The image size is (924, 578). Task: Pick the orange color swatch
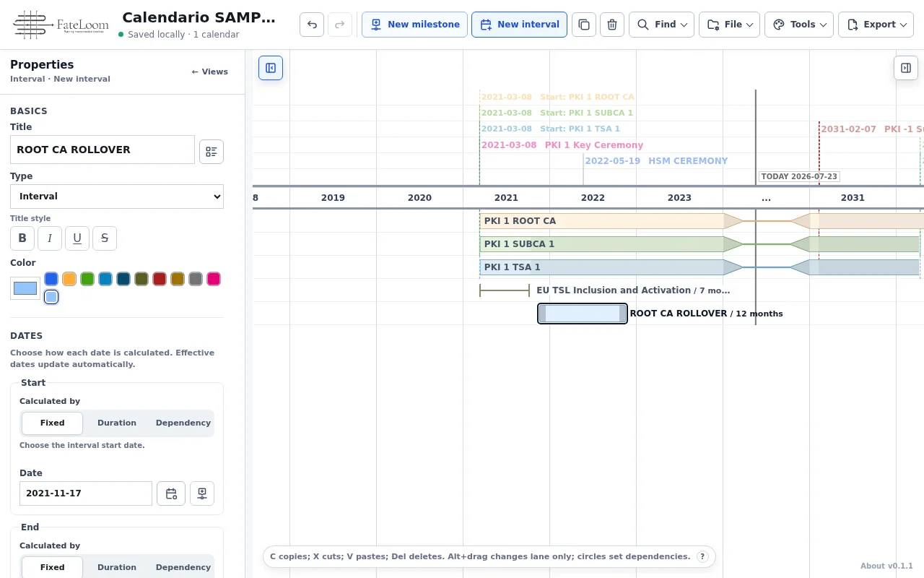[x=69, y=279]
